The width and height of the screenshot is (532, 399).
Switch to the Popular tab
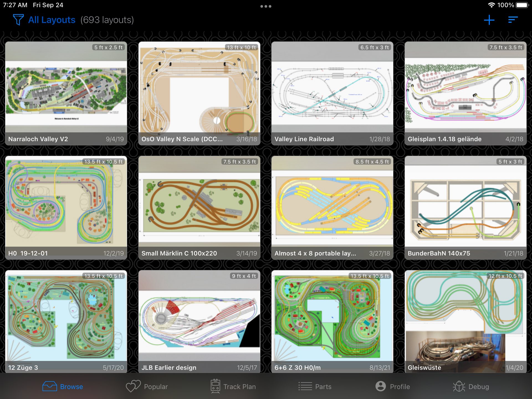click(x=147, y=386)
